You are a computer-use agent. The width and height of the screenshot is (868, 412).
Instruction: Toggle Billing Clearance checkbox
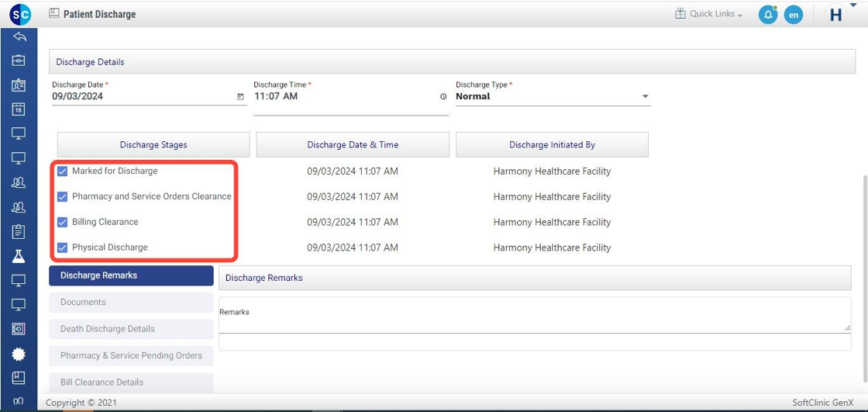click(x=63, y=222)
